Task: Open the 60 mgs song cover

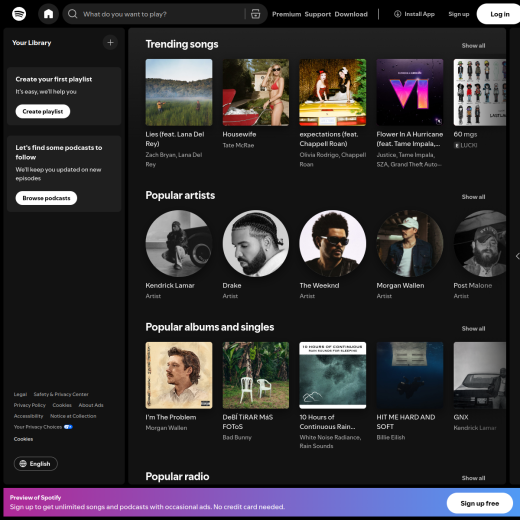Action: [x=480, y=92]
